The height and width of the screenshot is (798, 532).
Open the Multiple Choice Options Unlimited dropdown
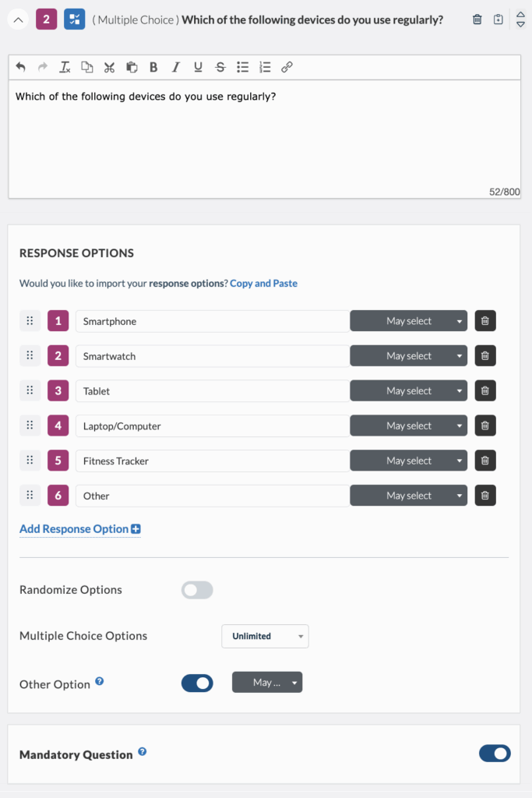click(x=265, y=636)
